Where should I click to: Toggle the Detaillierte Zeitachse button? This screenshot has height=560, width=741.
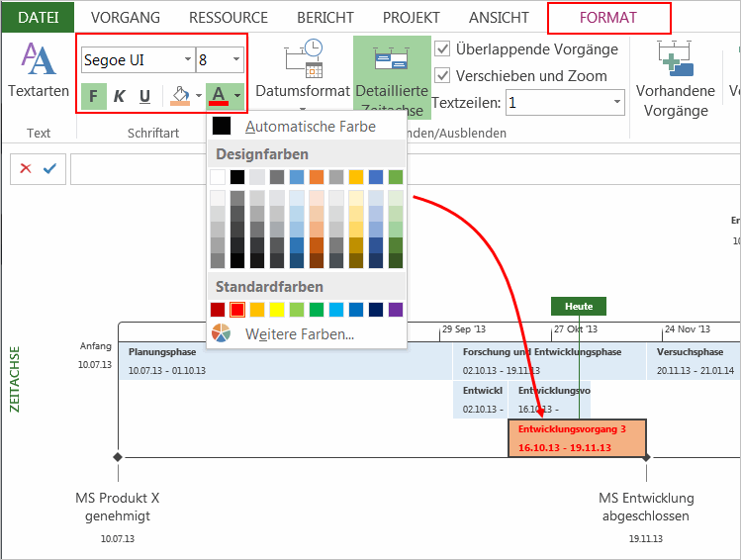[x=392, y=77]
